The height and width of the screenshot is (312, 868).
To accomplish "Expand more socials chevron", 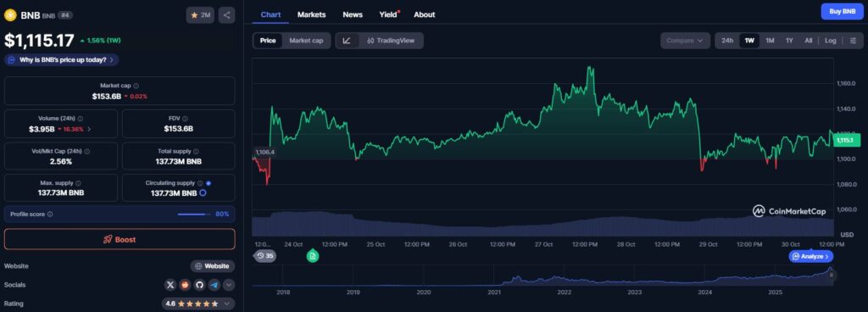I will pos(229,285).
